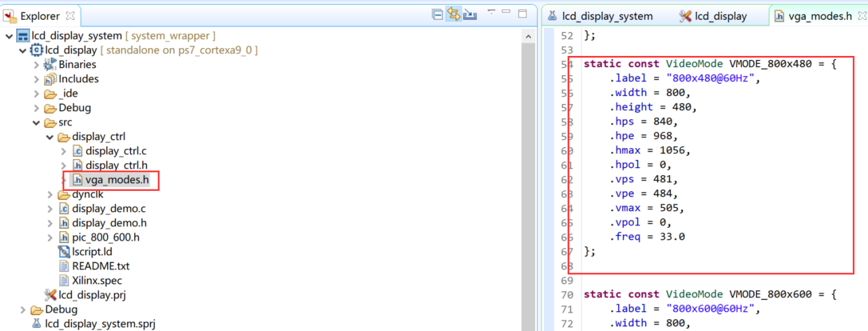The width and height of the screenshot is (868, 331).
Task: Collapse the display_ctrl folder
Action: (50, 137)
